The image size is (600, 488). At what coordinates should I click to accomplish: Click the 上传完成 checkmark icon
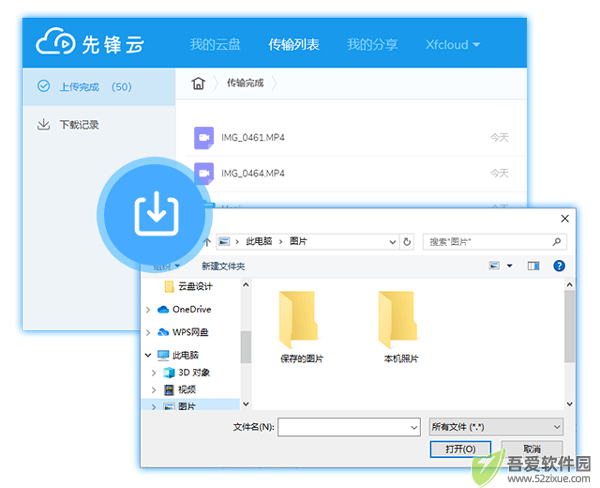(x=44, y=86)
